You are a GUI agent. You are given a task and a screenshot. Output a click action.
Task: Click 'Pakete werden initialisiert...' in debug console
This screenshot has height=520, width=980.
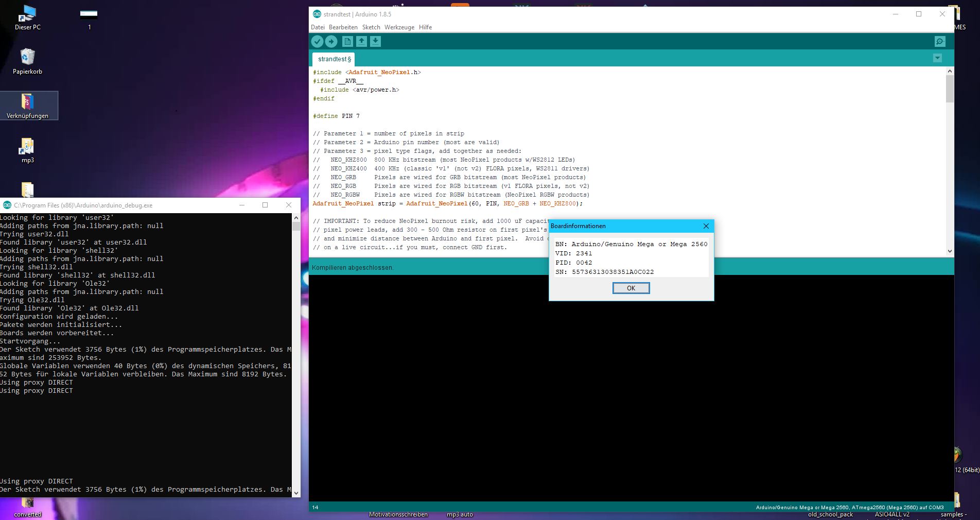[x=61, y=324]
